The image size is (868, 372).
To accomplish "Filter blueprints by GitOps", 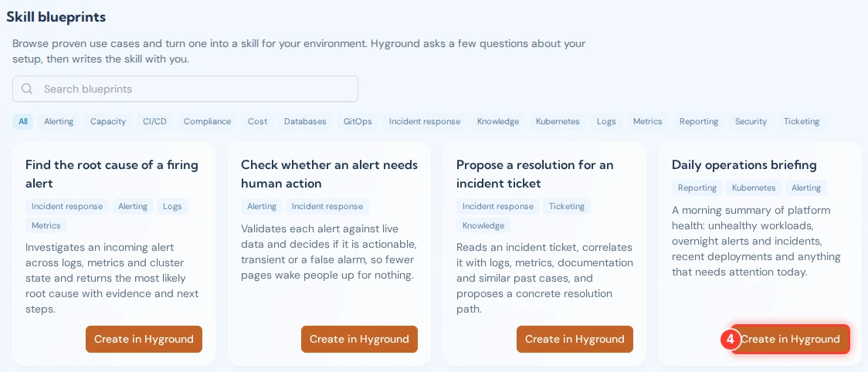I will [358, 121].
